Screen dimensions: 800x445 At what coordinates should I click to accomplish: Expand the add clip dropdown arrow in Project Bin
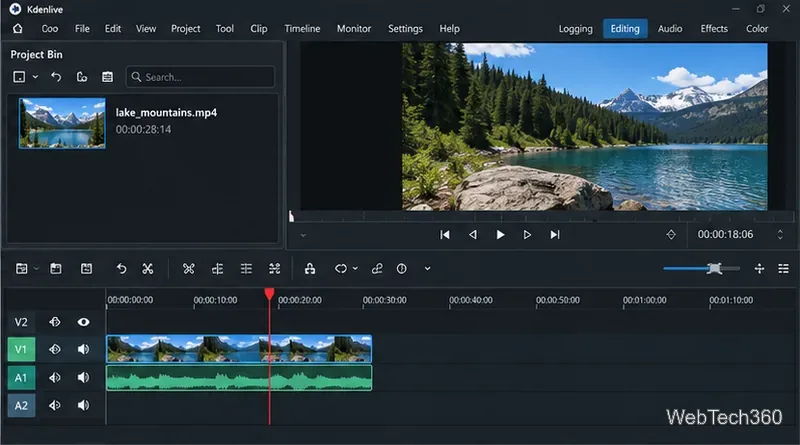pos(35,77)
